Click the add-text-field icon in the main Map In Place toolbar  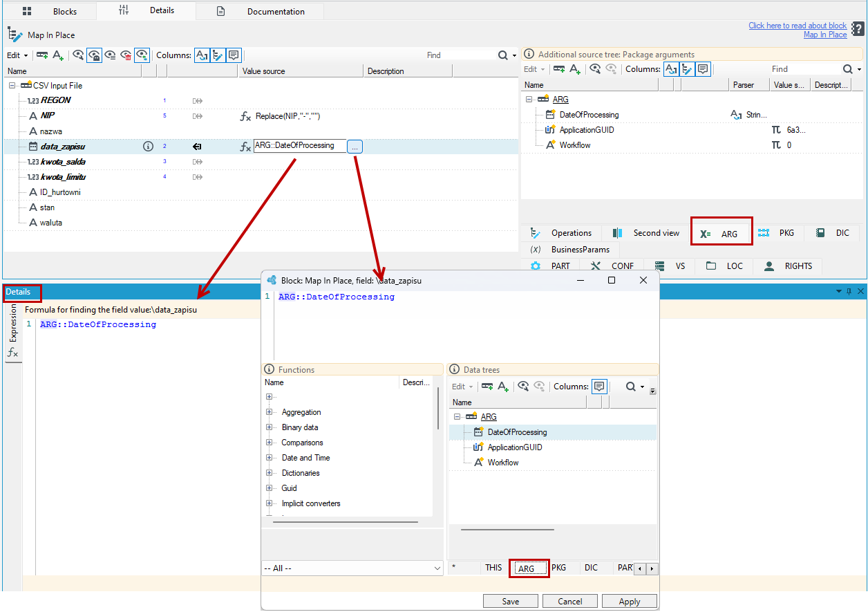coord(58,55)
